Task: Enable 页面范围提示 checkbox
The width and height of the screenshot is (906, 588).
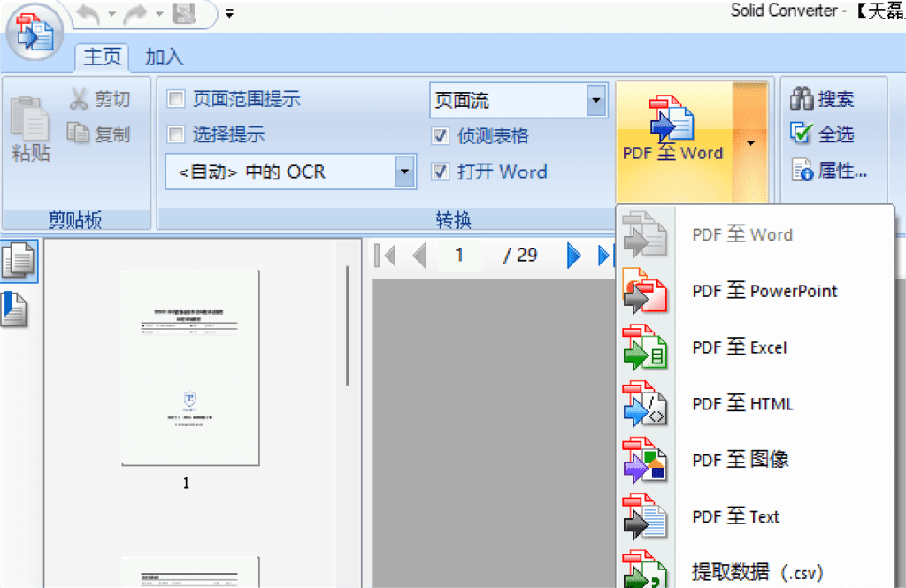Action: [176, 99]
